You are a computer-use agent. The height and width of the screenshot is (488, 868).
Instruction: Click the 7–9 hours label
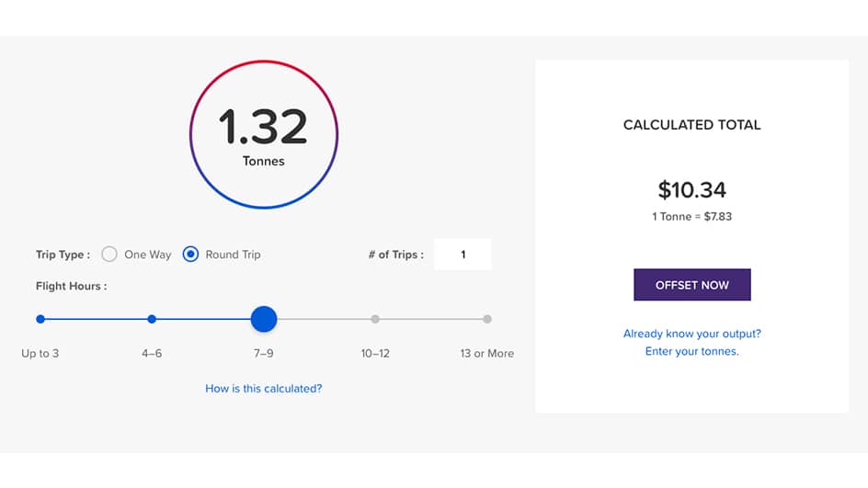264,354
